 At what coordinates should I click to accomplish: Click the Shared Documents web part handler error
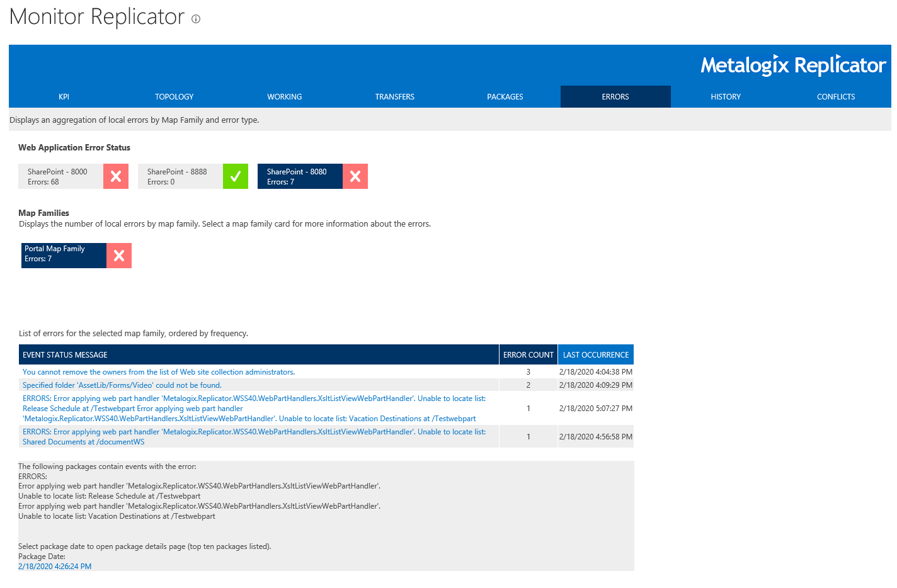click(x=252, y=436)
